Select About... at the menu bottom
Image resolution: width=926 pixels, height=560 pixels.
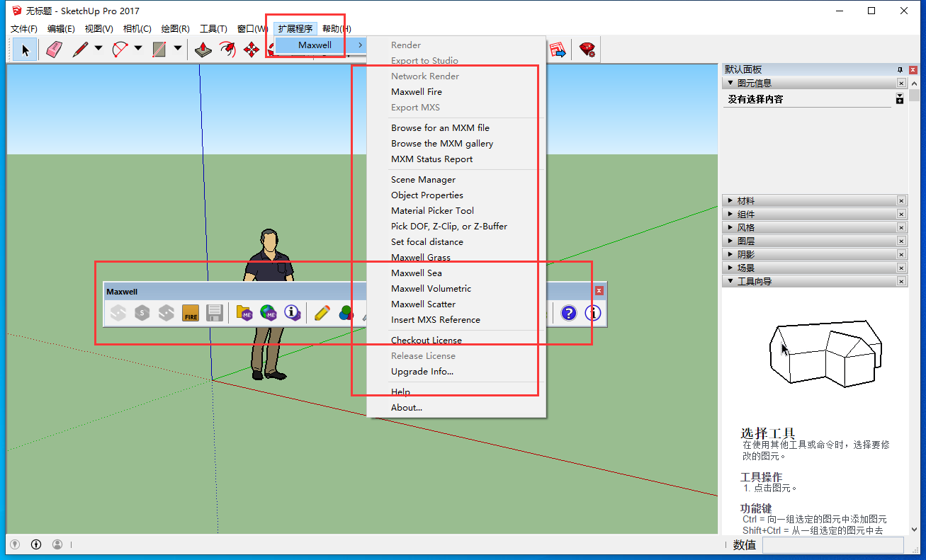pos(456,408)
